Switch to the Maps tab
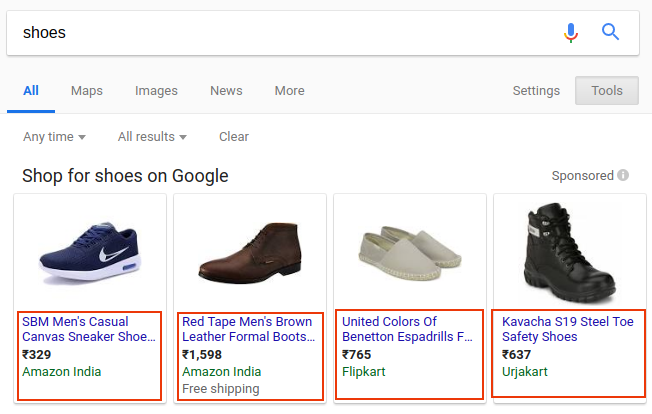This screenshot has width=652, height=414. point(86,91)
